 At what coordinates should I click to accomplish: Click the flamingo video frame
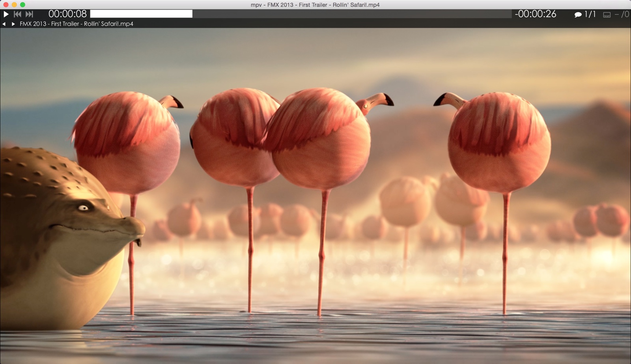click(x=315, y=196)
